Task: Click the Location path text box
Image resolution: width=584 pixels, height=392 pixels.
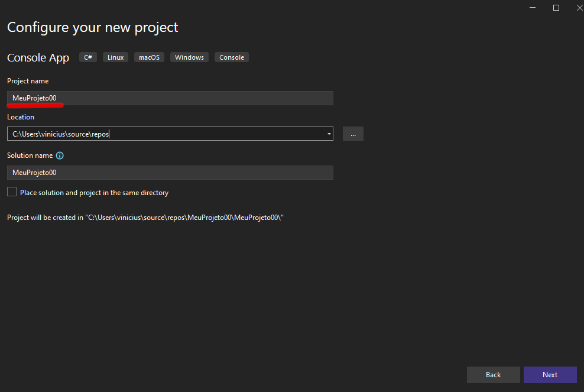Action: 166,134
